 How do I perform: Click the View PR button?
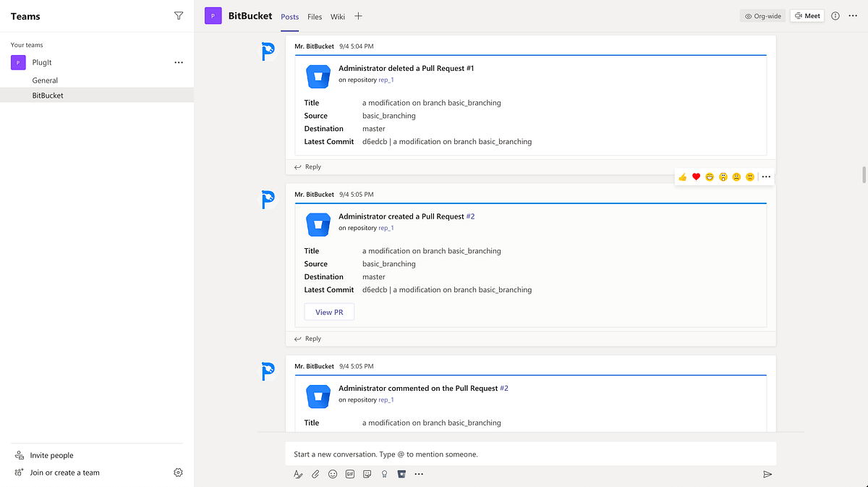click(x=329, y=311)
